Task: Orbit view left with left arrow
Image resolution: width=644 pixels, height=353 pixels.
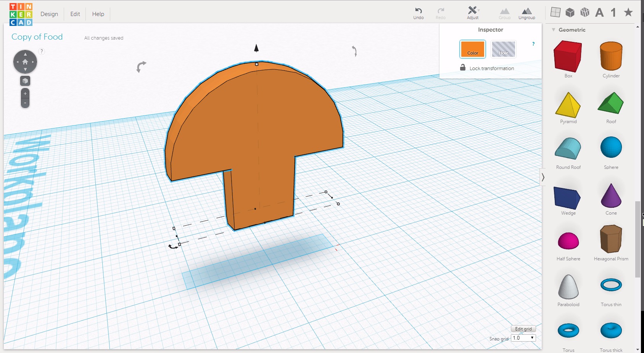Action: [x=17, y=62]
